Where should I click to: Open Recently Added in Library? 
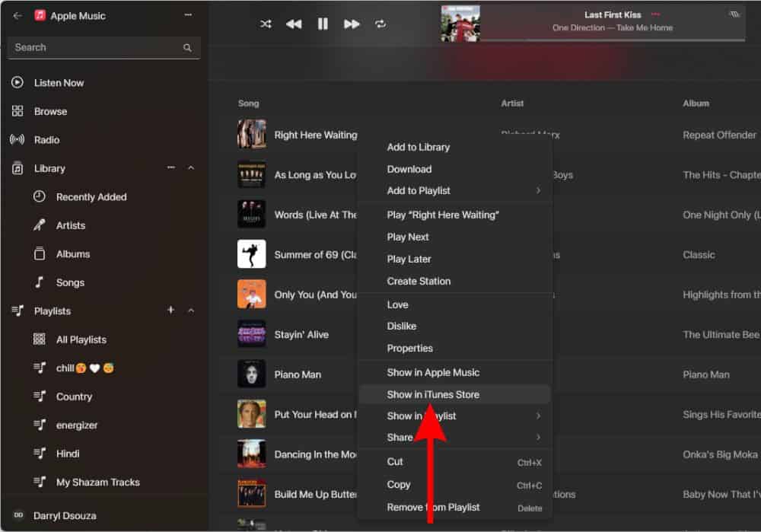pos(91,197)
